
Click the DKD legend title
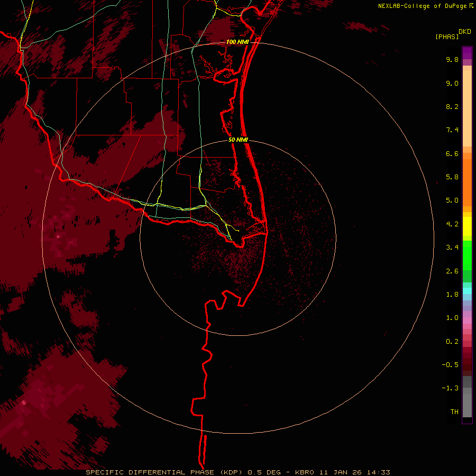click(464, 32)
